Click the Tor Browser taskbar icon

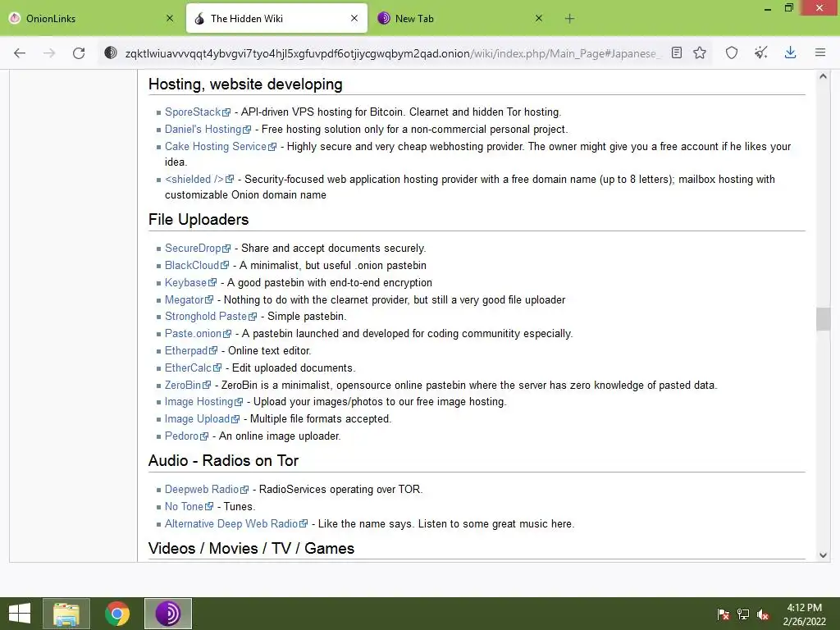point(167,614)
